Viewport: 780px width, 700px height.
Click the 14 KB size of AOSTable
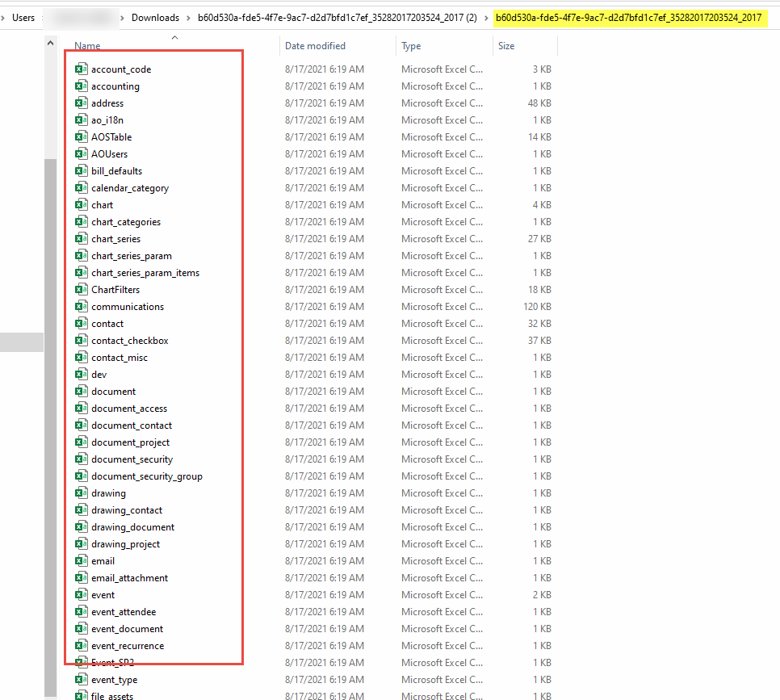point(539,136)
